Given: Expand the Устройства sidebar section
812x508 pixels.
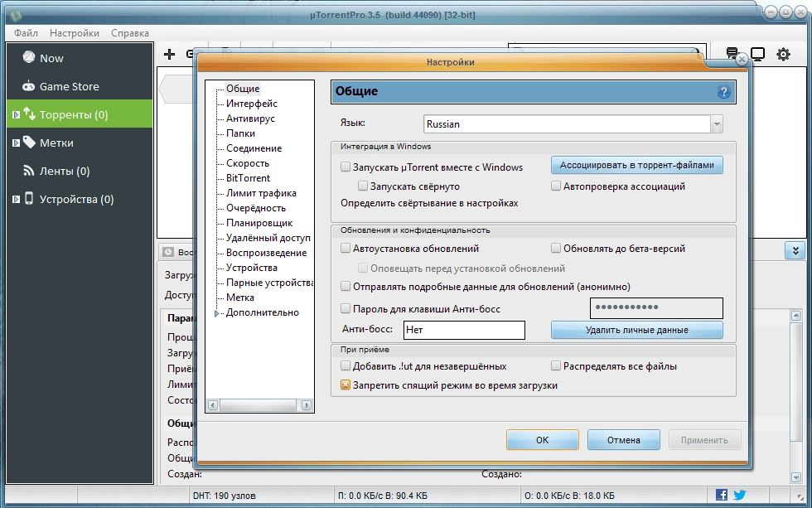Looking at the screenshot, I should (x=16, y=199).
